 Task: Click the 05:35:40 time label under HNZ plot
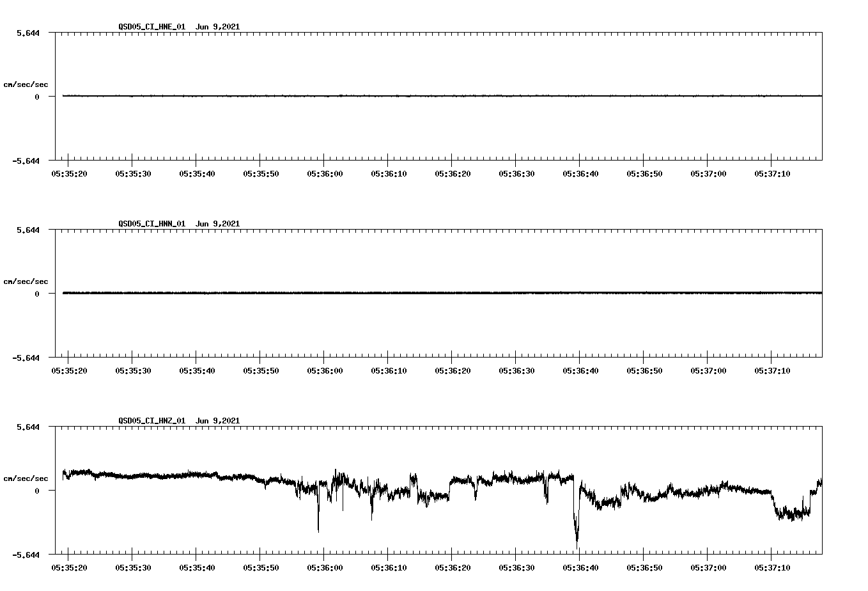[x=197, y=568]
